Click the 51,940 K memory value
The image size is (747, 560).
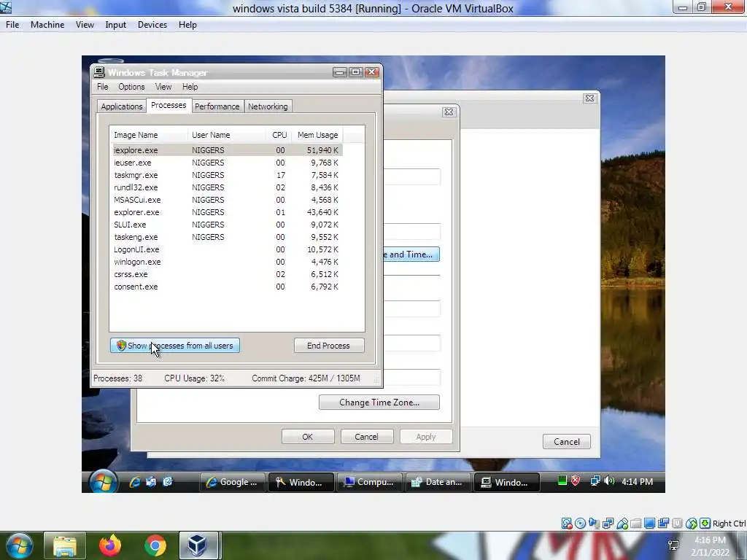(x=322, y=150)
